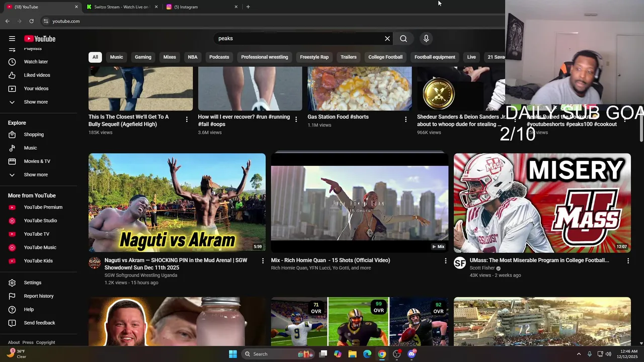
Task: Click the search field containing peaks
Action: [x=298, y=39]
